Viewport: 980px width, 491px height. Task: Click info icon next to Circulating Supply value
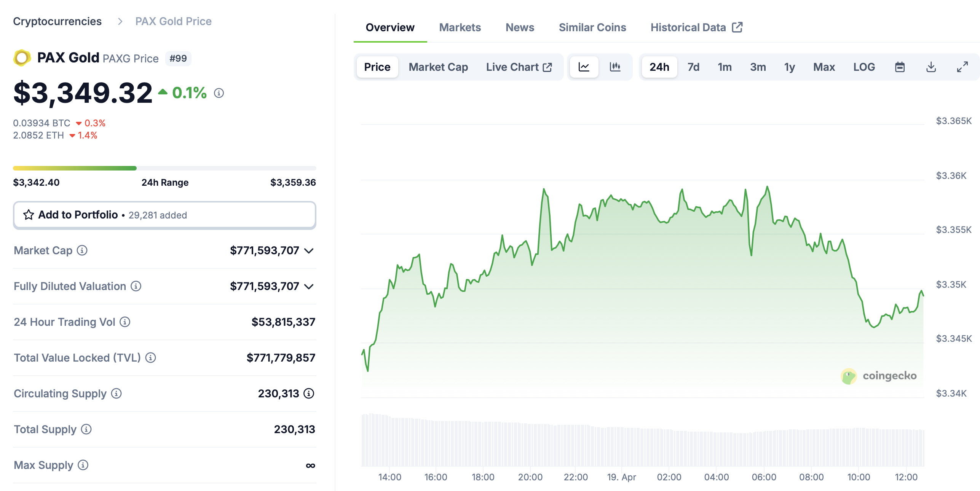click(x=309, y=394)
